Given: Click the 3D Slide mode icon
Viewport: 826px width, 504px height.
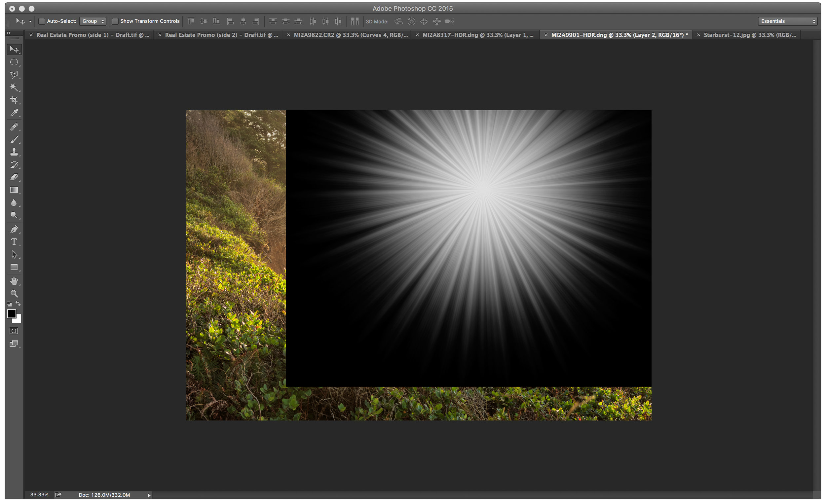Looking at the screenshot, I should [x=437, y=21].
